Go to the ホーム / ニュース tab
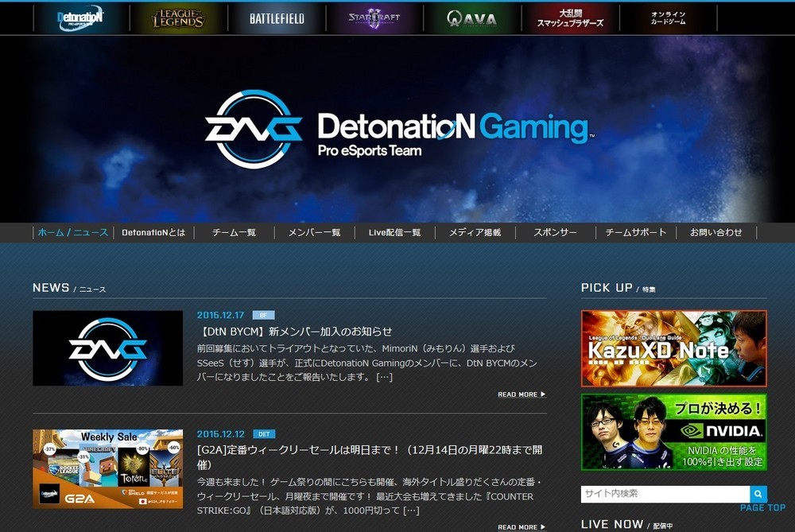This screenshot has height=532, width=795. [x=73, y=232]
